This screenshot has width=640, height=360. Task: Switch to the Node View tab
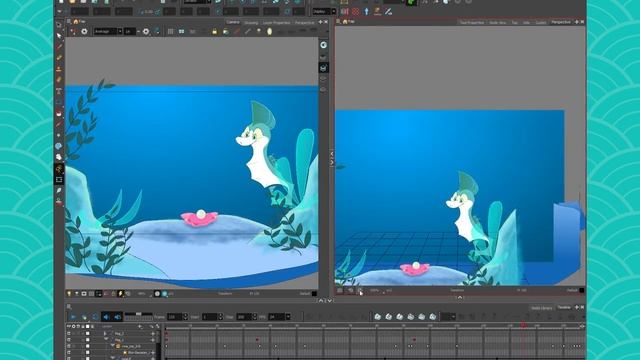pyautogui.click(x=498, y=22)
